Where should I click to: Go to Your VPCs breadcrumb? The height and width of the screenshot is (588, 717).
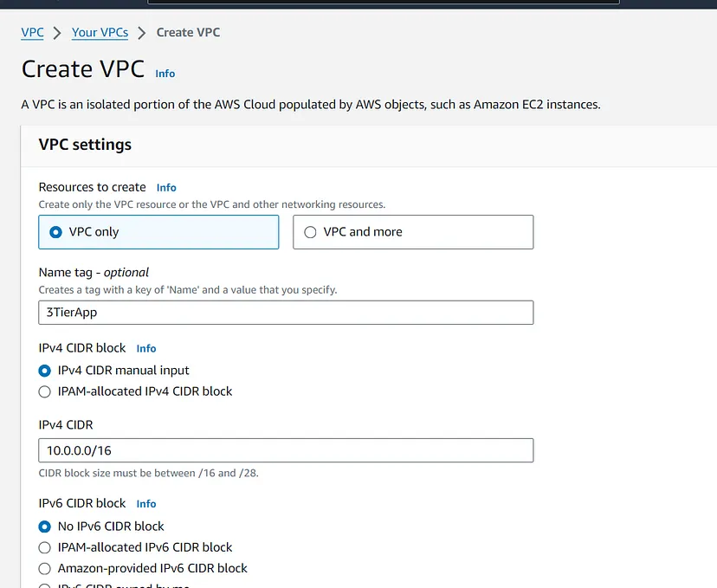[x=100, y=32]
